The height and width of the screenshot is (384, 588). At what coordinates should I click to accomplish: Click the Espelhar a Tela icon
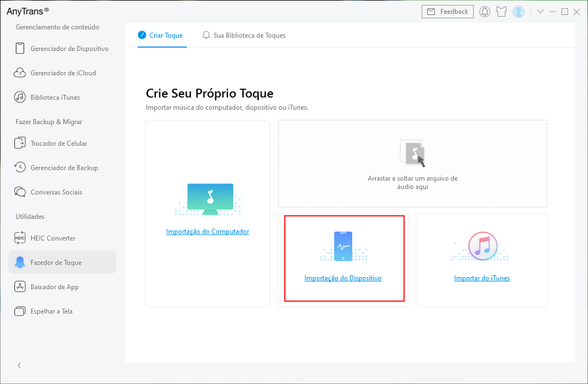coord(20,311)
